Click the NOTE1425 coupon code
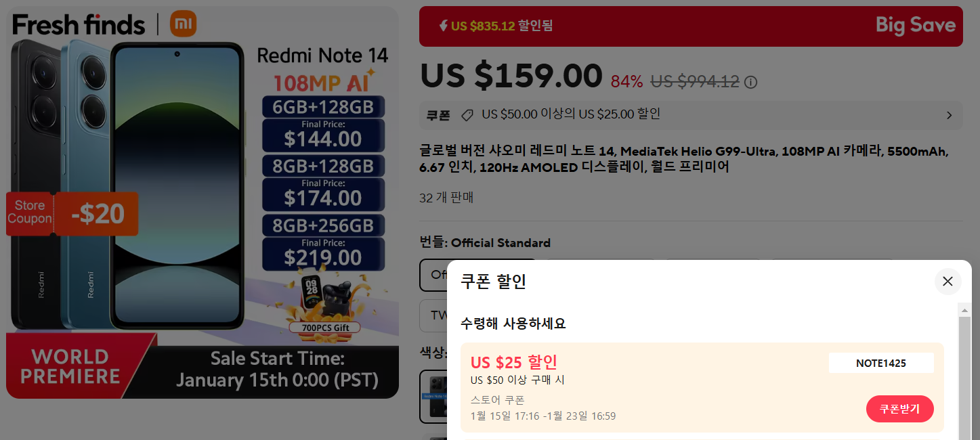Image resolution: width=980 pixels, height=440 pixels. [881, 363]
